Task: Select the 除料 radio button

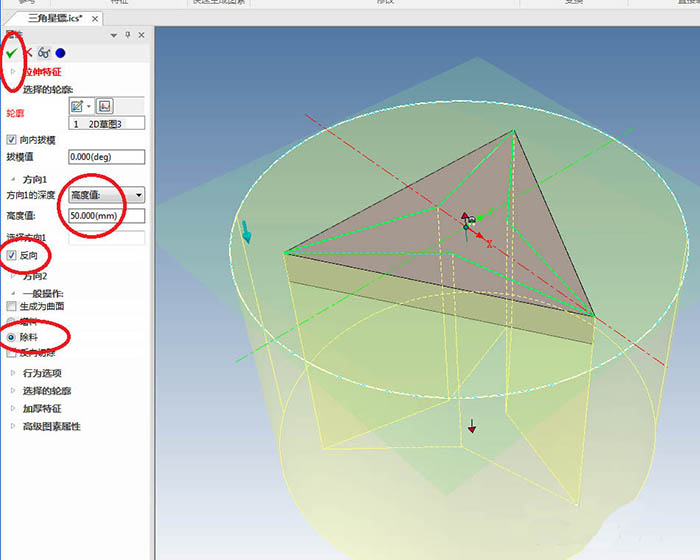Action: tap(12, 338)
